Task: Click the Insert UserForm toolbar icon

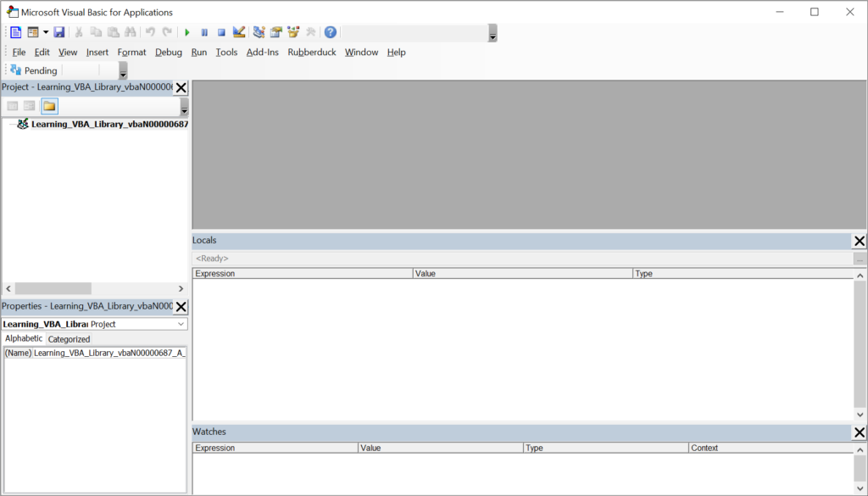Action: coord(33,32)
